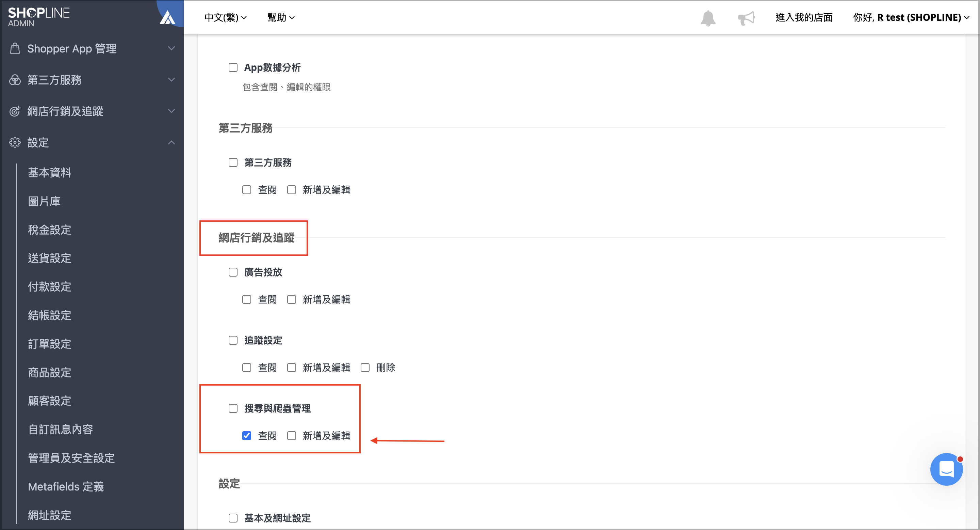Image resolution: width=980 pixels, height=530 pixels.
Task: Collapse the 設定 sidebar section chevron
Action: [171, 142]
